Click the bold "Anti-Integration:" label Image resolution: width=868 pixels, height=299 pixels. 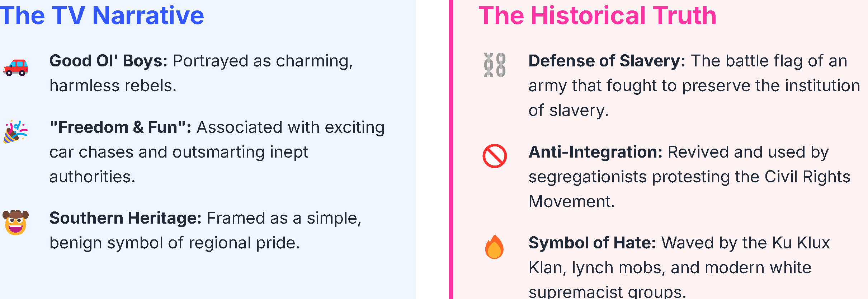pos(595,152)
